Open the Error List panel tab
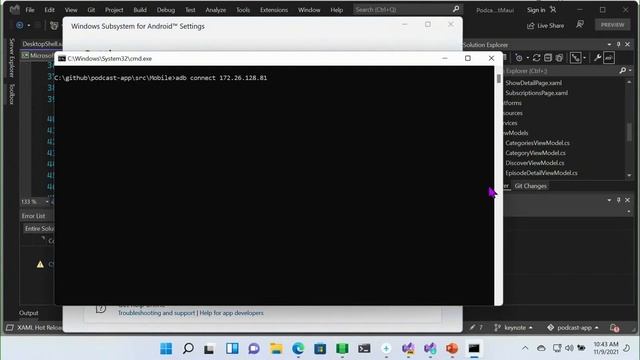This screenshot has width=640, height=360. tap(33, 216)
